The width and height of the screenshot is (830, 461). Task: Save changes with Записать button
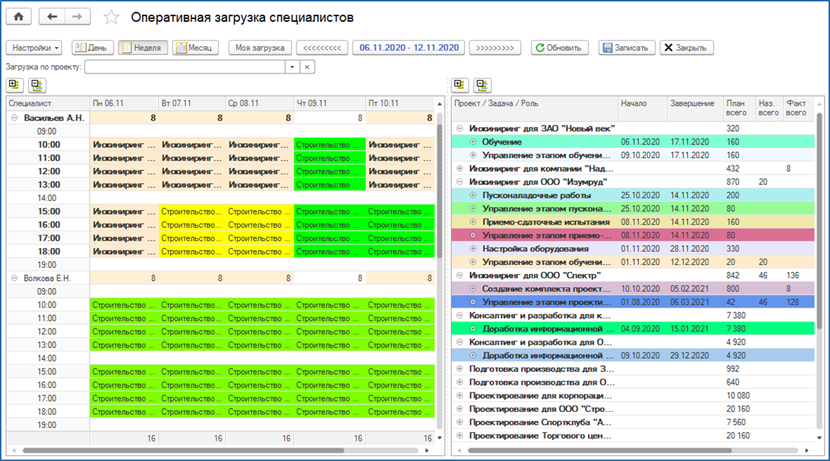click(627, 48)
